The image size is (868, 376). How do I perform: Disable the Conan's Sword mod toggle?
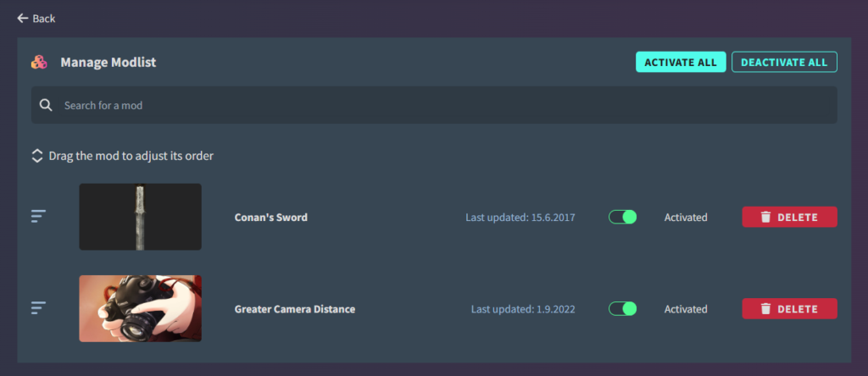click(x=622, y=218)
